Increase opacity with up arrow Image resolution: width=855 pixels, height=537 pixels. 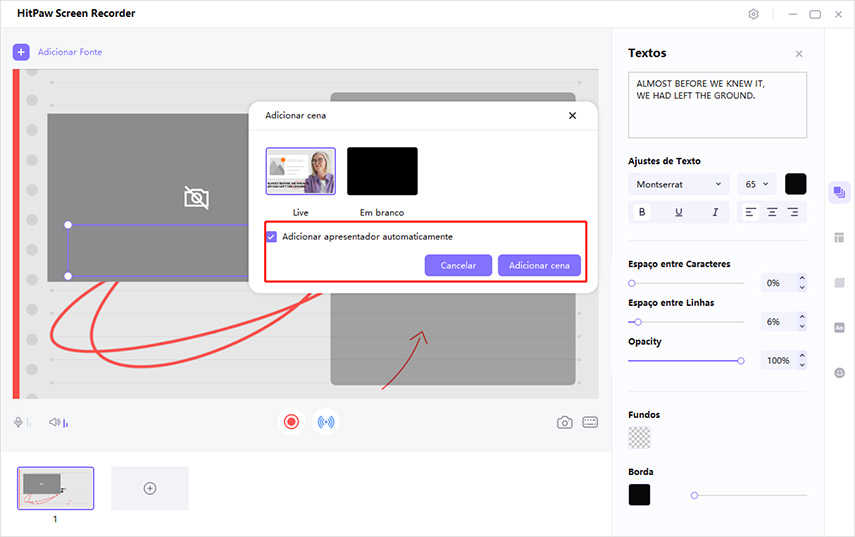pyautogui.click(x=802, y=355)
